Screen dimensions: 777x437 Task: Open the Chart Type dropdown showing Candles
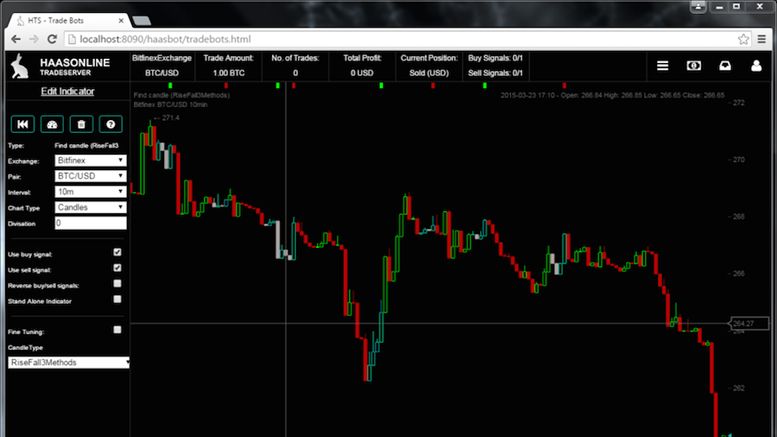(x=91, y=208)
